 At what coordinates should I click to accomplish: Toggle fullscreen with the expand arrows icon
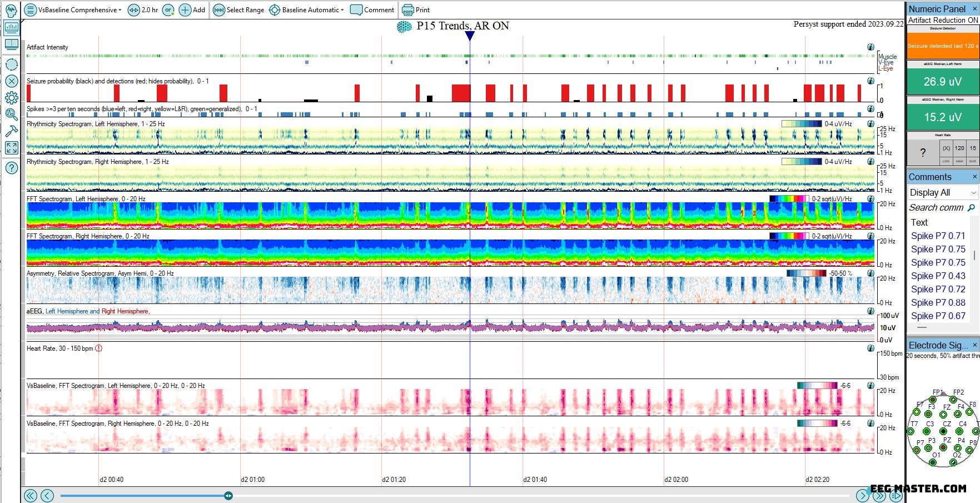tap(11, 148)
